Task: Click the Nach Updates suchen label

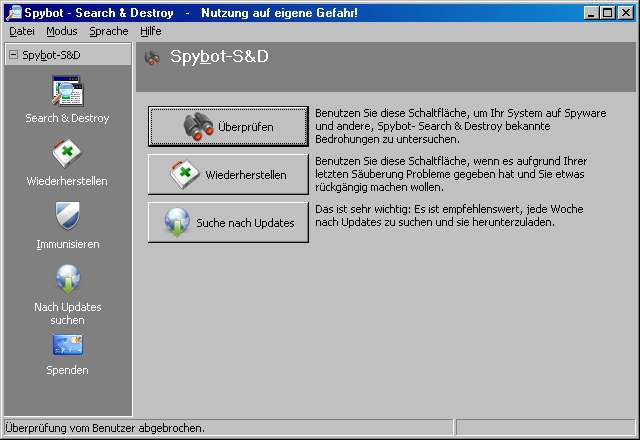Action: 68,313
